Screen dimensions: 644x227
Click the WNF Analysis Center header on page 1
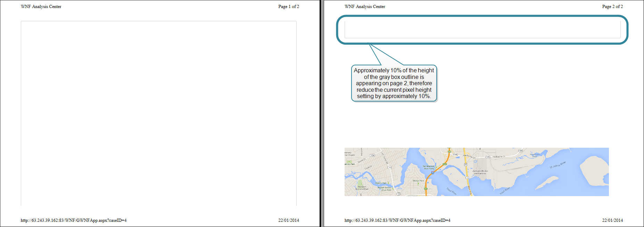[41, 7]
